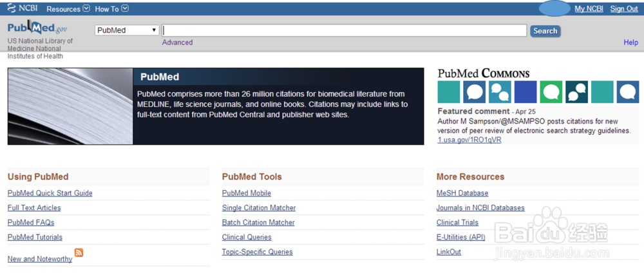Click the orange RSS feed icon
This screenshot has width=644, height=275.
coord(79,252)
